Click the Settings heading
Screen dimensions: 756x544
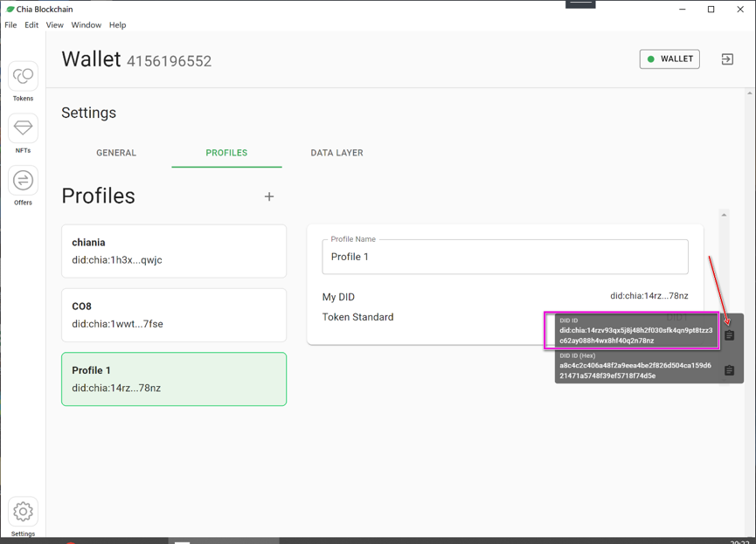click(89, 113)
